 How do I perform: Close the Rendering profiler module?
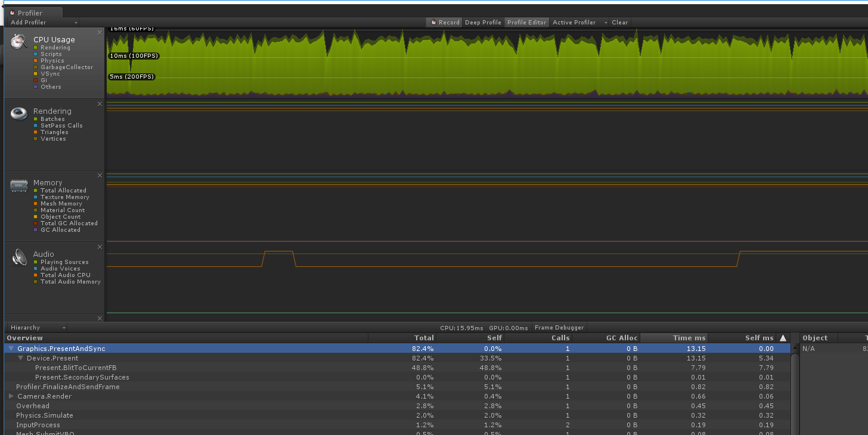click(100, 104)
